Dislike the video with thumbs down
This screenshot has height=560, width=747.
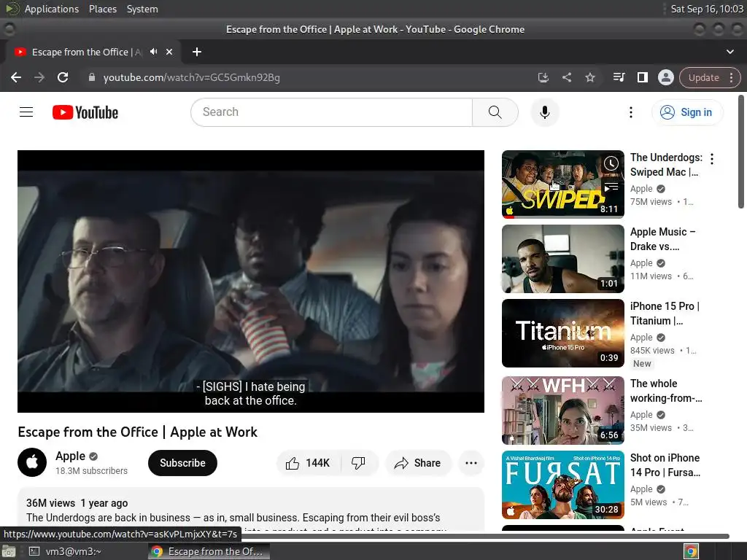click(x=359, y=463)
